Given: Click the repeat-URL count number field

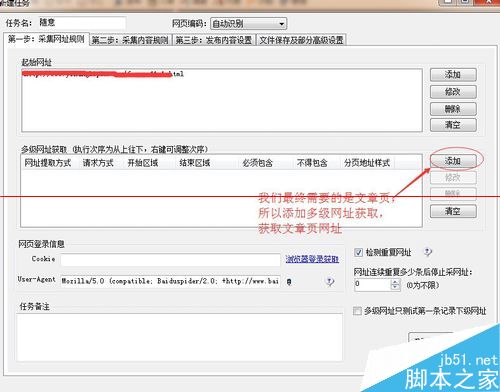Looking at the screenshot, I should 373,284.
